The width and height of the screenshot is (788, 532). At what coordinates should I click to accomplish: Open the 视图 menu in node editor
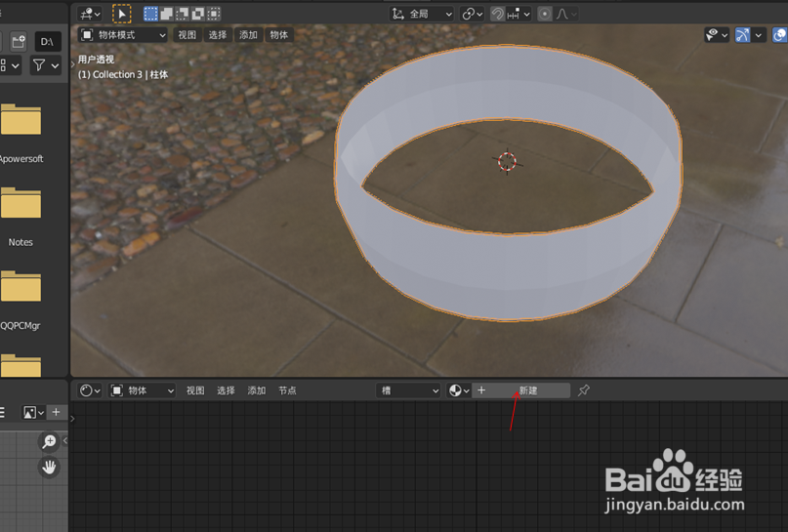point(195,390)
